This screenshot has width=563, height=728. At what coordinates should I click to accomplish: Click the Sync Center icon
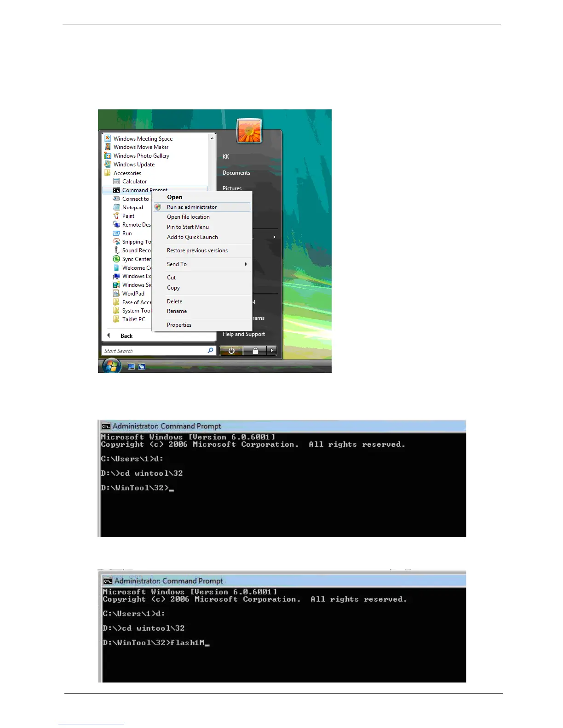click(x=116, y=259)
